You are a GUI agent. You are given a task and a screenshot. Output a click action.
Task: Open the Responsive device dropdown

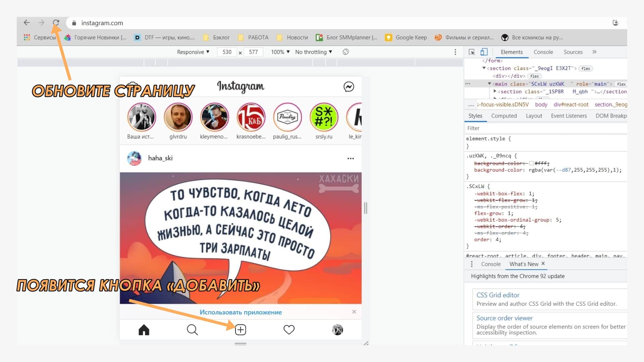coord(193,52)
